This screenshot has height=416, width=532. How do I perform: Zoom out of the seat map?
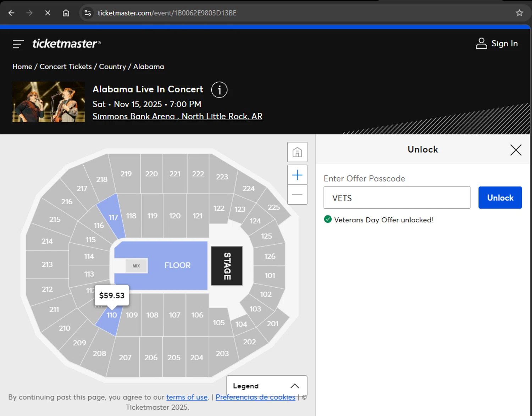297,195
